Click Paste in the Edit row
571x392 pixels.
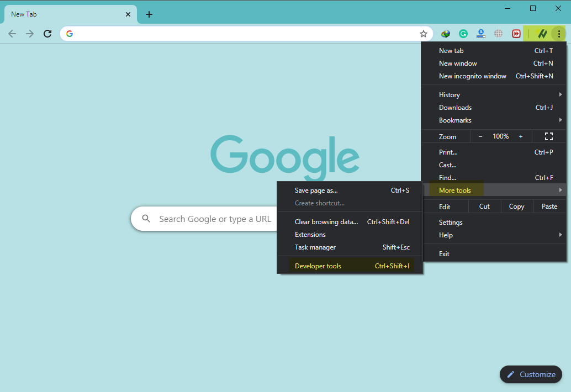click(x=549, y=206)
